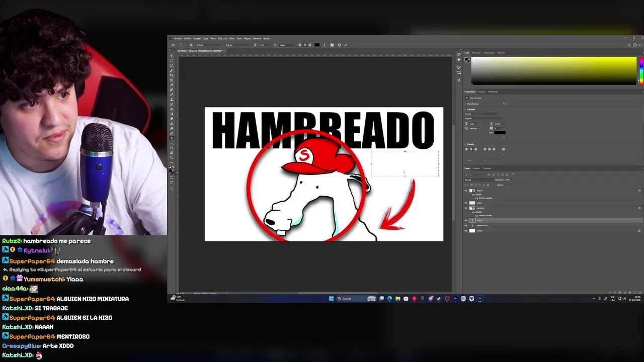This screenshot has height=362, width=644.
Task: Click the search icon at Photoshop top right
Action: pos(629,45)
